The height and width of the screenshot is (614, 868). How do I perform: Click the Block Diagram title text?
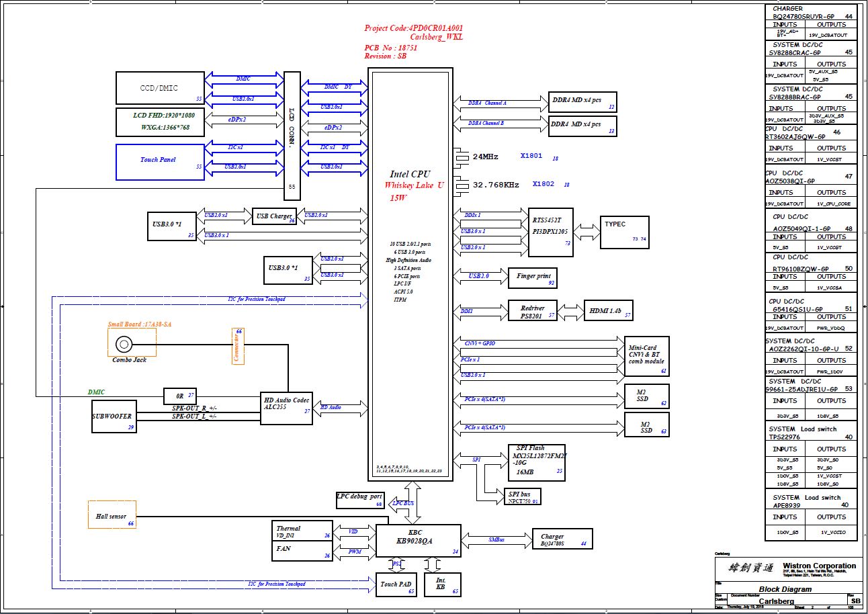(785, 589)
